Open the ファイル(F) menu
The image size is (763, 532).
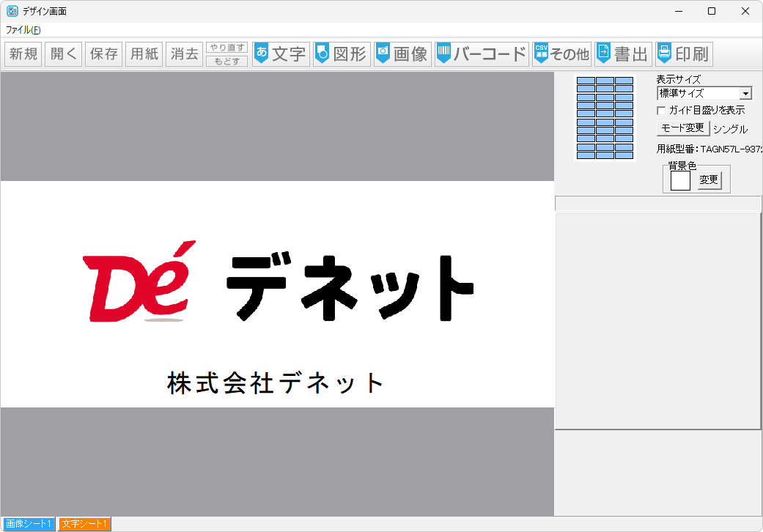pyautogui.click(x=23, y=30)
